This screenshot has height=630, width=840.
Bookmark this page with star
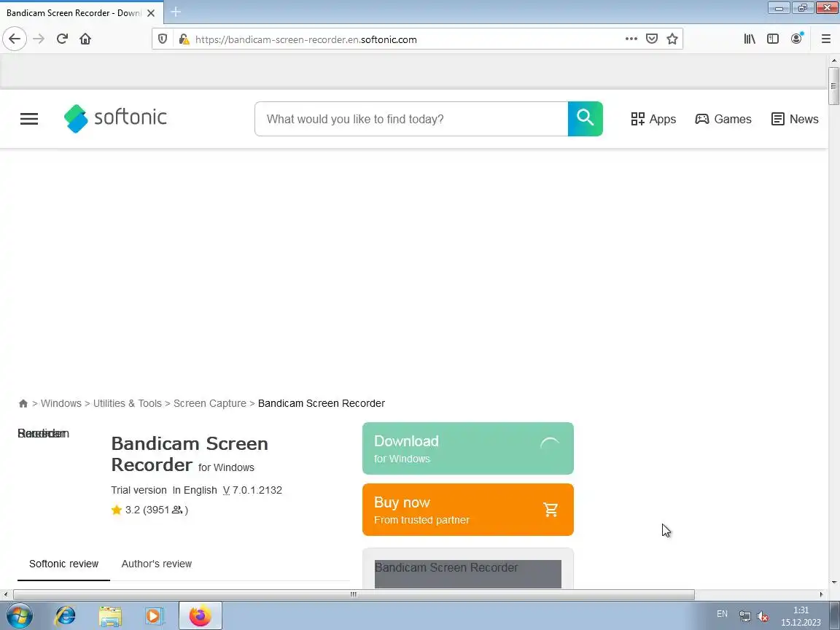(x=672, y=39)
